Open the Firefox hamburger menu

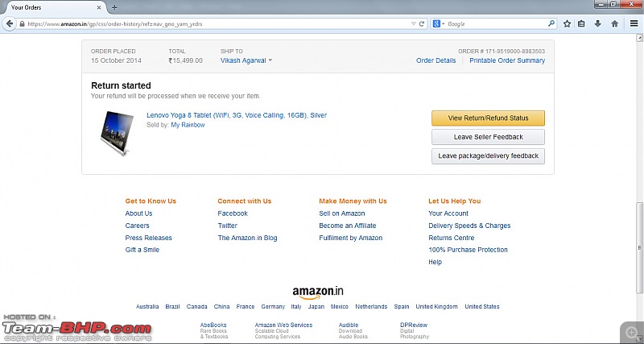pos(634,24)
